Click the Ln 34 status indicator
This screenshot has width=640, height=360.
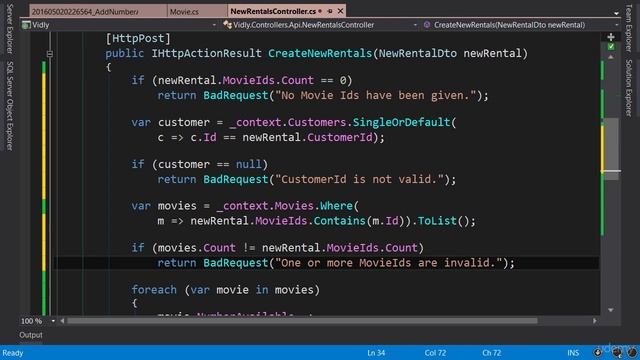coord(376,353)
